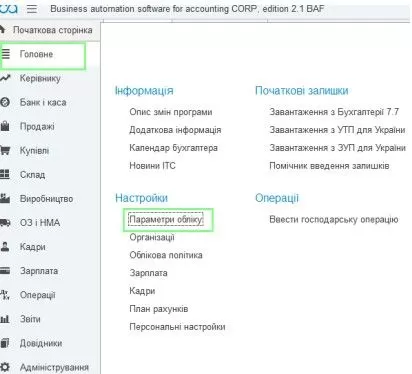
Task: Open the hamburger main menu icon
Action: [x=32, y=9]
